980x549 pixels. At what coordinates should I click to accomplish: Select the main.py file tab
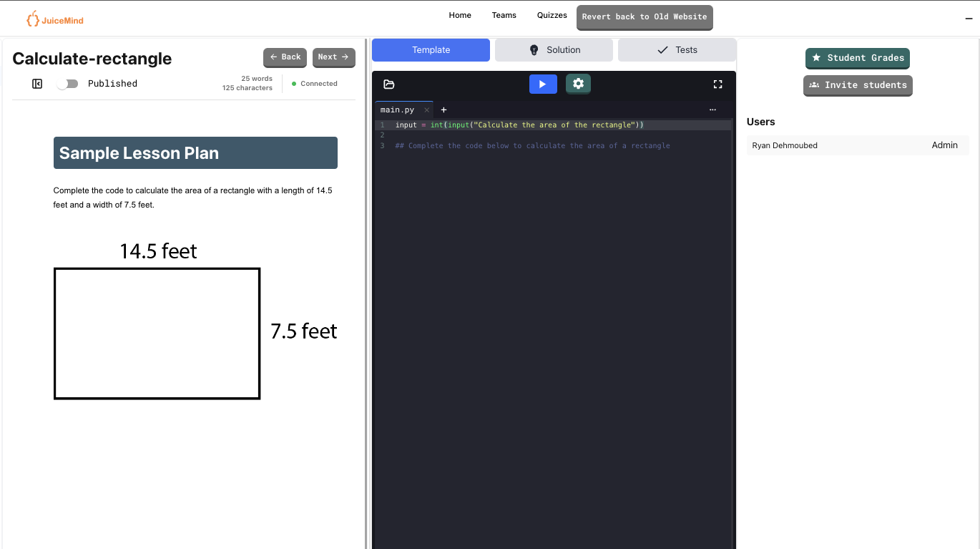(397, 110)
